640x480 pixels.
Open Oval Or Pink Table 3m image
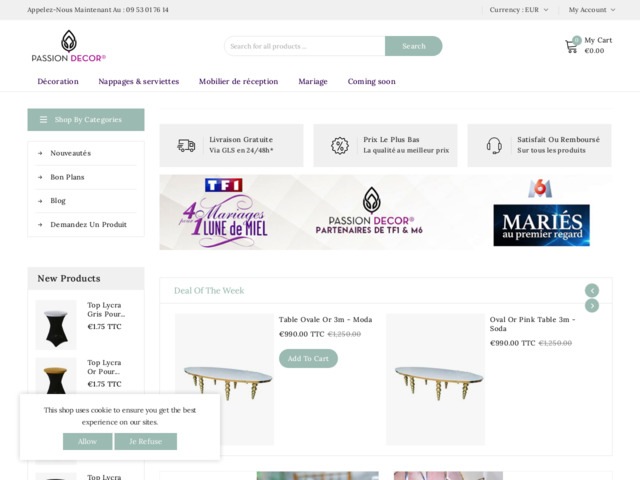[436, 379]
